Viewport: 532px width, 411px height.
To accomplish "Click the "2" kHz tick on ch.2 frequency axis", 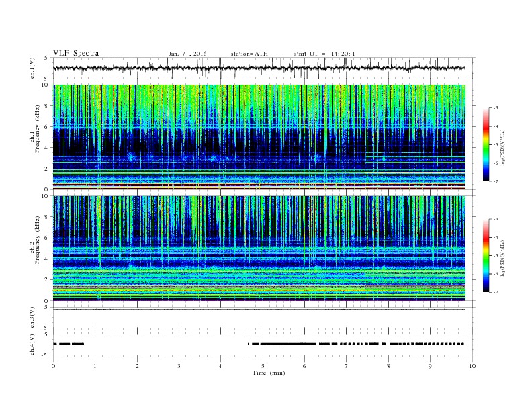I will 47,280.
